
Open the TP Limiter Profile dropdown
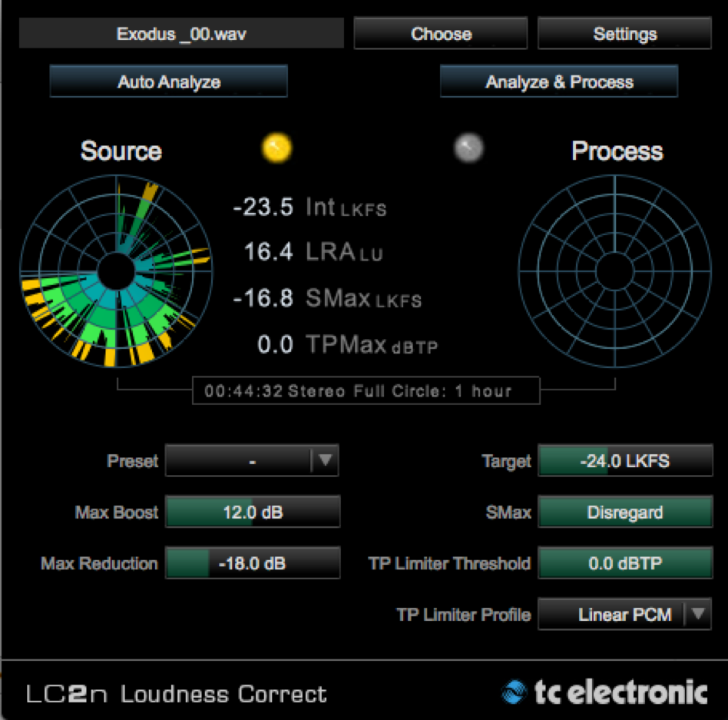point(614,614)
